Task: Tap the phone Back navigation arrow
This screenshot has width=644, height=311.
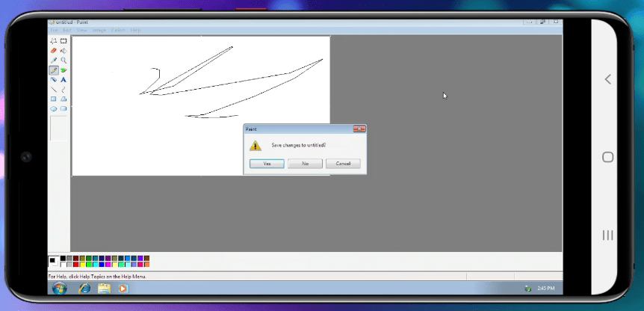Action: tap(608, 79)
